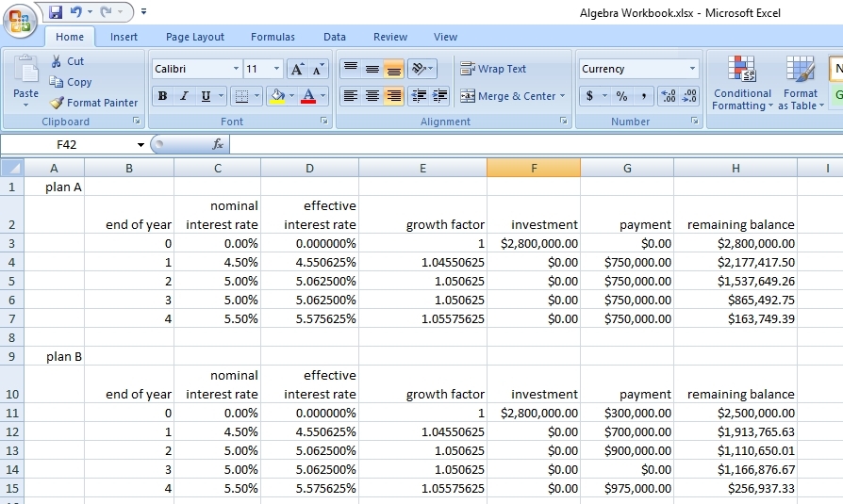Image resolution: width=843 pixels, height=504 pixels.
Task: Apply yellow fill color to cells
Action: point(277,96)
